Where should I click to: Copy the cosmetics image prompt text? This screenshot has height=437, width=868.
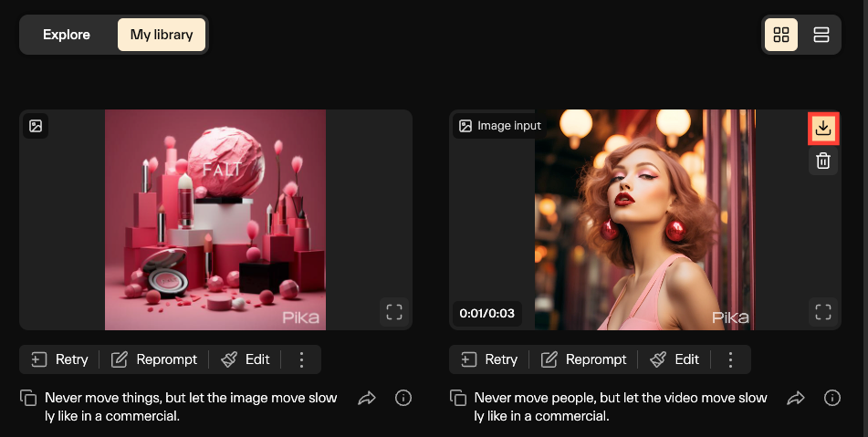tap(29, 399)
